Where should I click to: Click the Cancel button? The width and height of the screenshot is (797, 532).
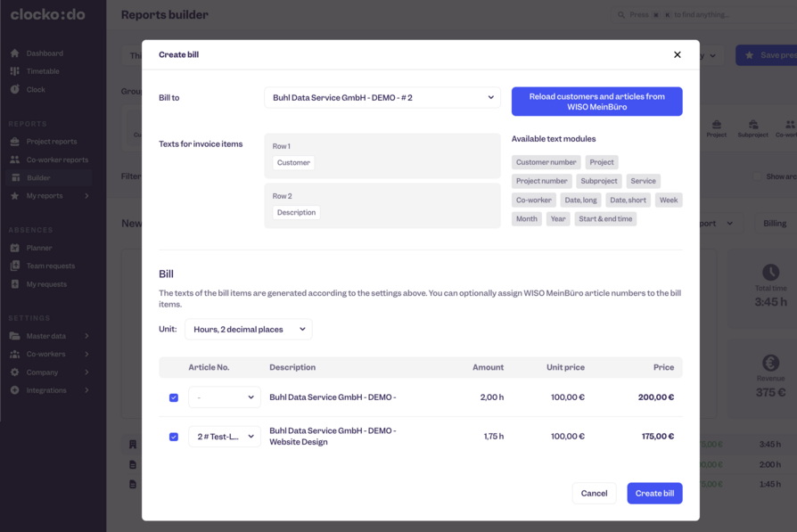tap(594, 494)
